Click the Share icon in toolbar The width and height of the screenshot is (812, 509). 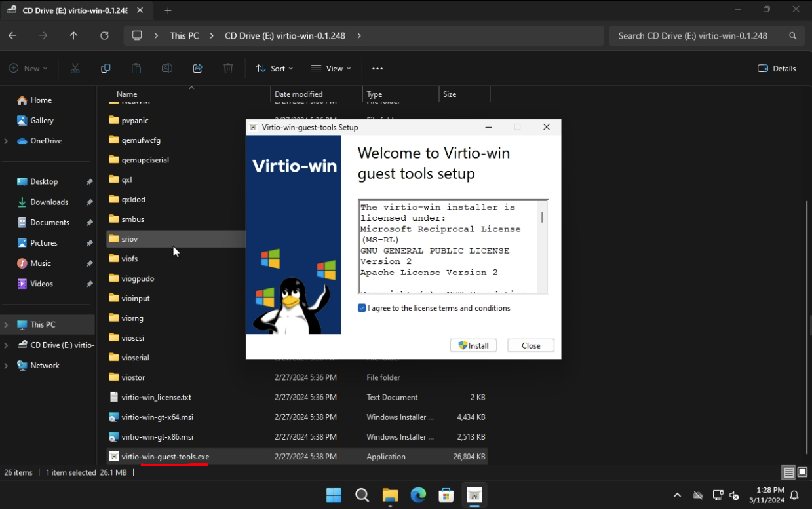click(197, 69)
